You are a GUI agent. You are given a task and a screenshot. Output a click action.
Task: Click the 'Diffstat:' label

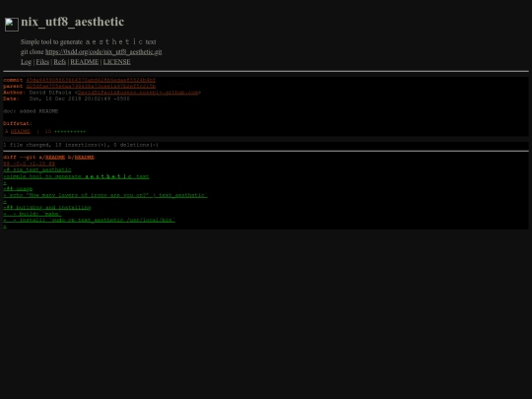18,123
